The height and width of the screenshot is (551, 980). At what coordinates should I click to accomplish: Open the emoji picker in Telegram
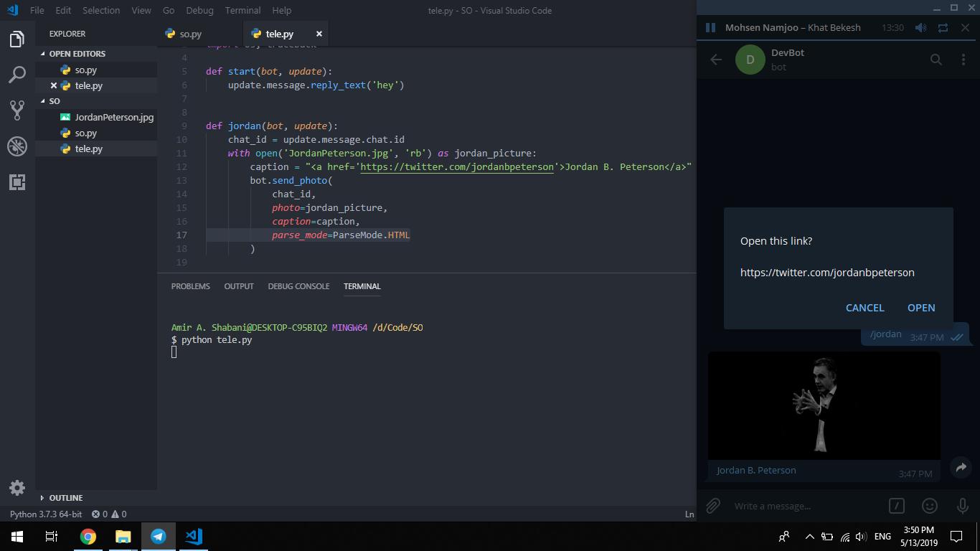tap(930, 506)
